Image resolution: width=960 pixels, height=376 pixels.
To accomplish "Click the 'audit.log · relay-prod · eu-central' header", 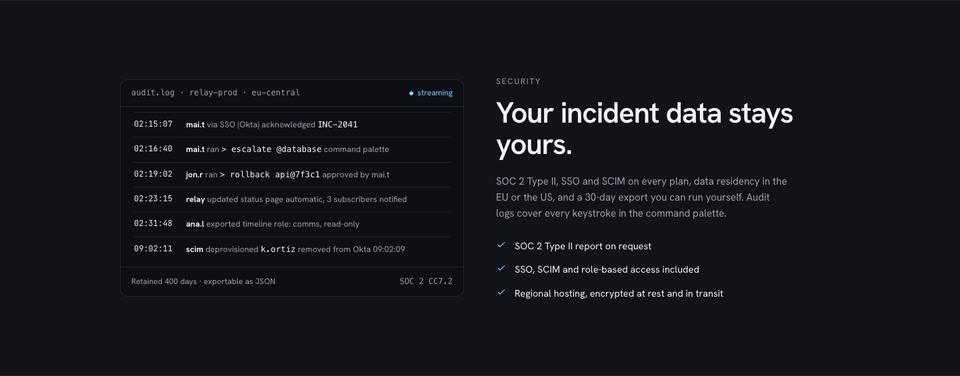I will point(216,93).
